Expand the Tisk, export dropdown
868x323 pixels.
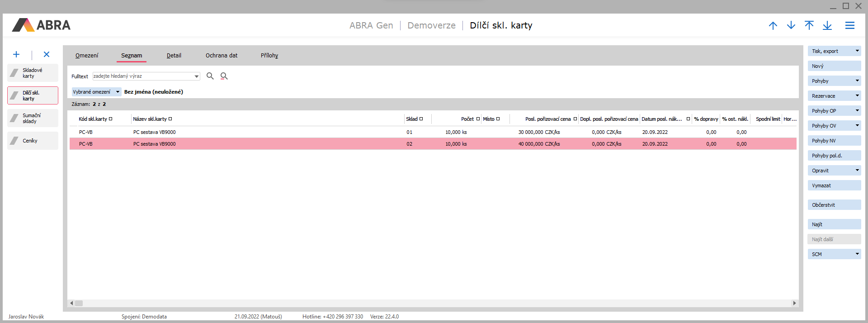tap(857, 51)
